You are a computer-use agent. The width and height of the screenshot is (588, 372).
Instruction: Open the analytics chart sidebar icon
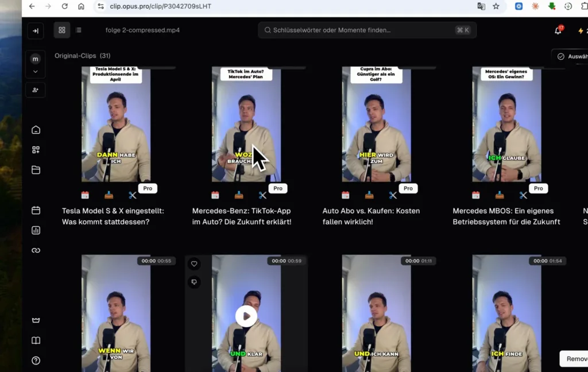click(36, 230)
